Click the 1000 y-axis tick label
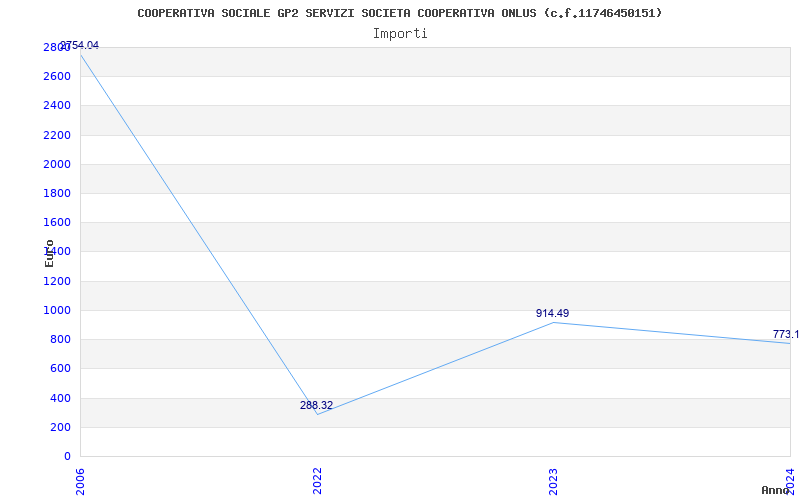800x500 pixels. 57,310
